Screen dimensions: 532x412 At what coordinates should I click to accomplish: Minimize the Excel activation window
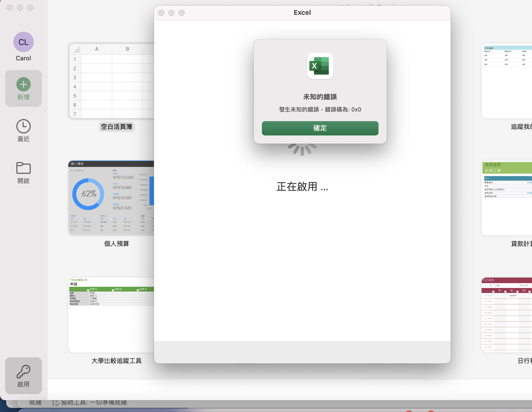(x=171, y=13)
